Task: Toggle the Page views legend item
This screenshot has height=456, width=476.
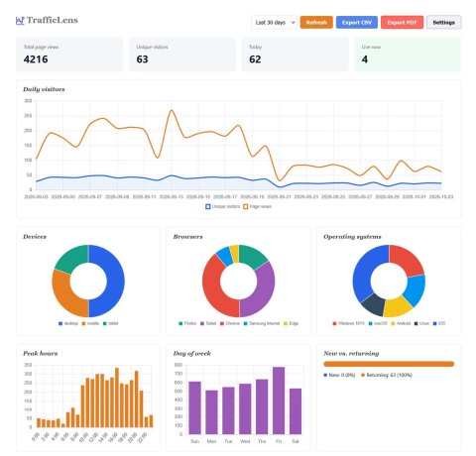Action: coord(257,206)
